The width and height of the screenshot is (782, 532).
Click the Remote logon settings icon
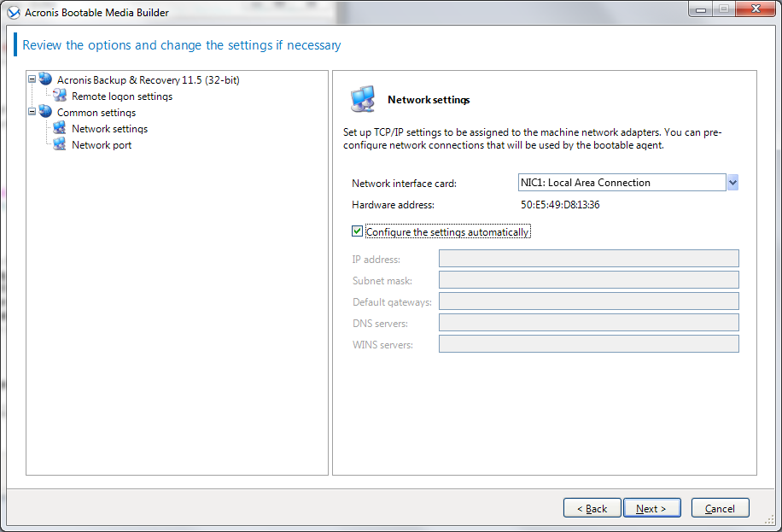[60, 96]
